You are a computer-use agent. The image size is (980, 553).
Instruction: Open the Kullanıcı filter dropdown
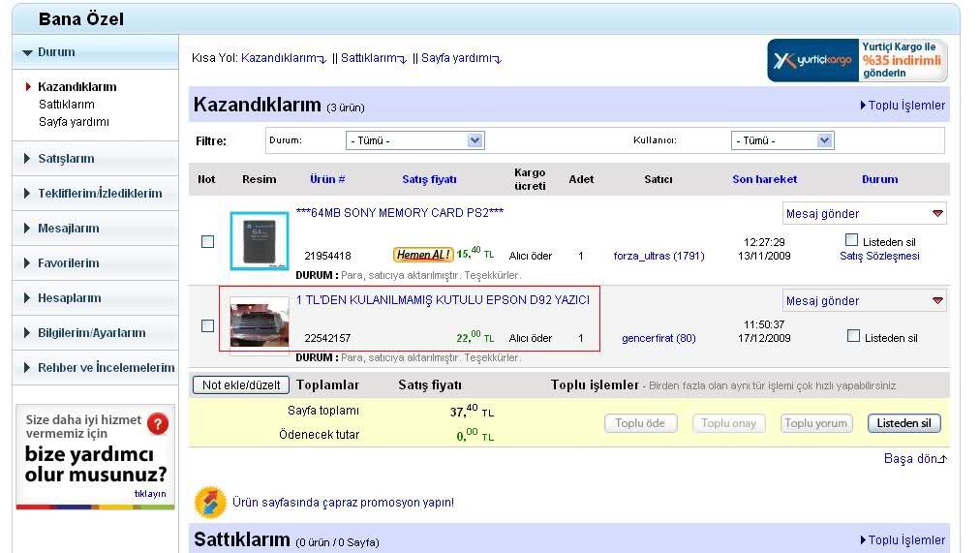coord(782,140)
